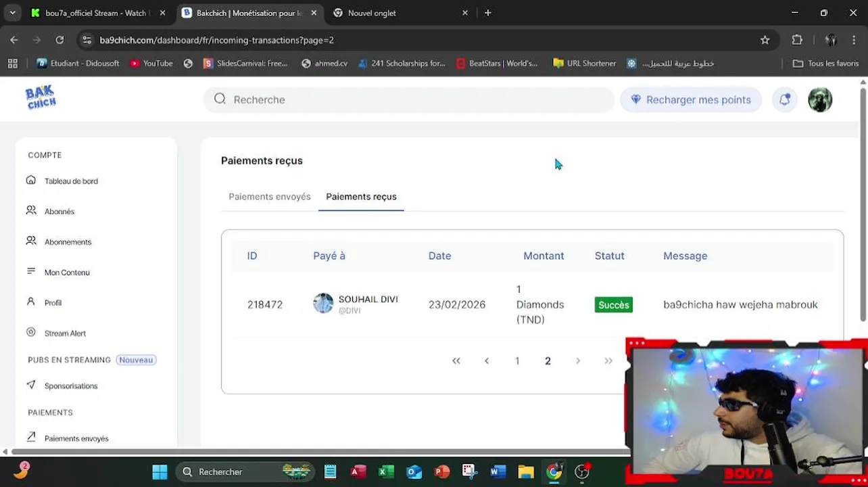Click the Recherche search field
The width and height of the screenshot is (868, 487).
coord(409,99)
